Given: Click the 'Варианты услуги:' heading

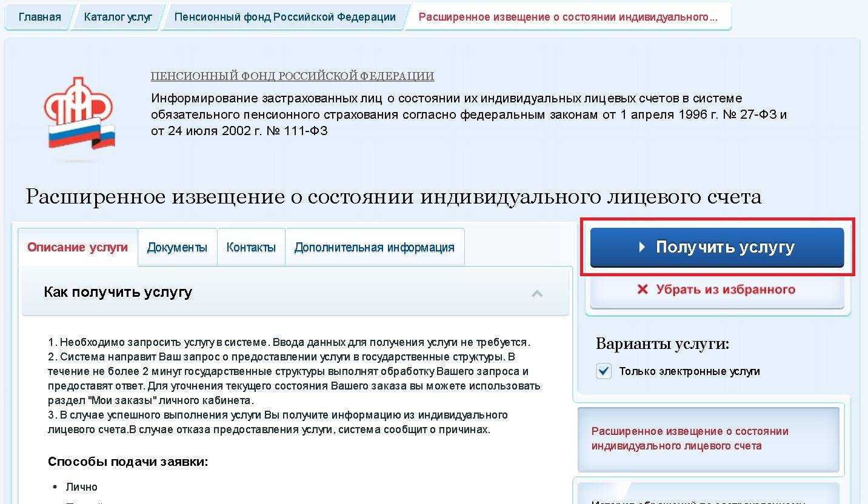Looking at the screenshot, I should [x=663, y=344].
